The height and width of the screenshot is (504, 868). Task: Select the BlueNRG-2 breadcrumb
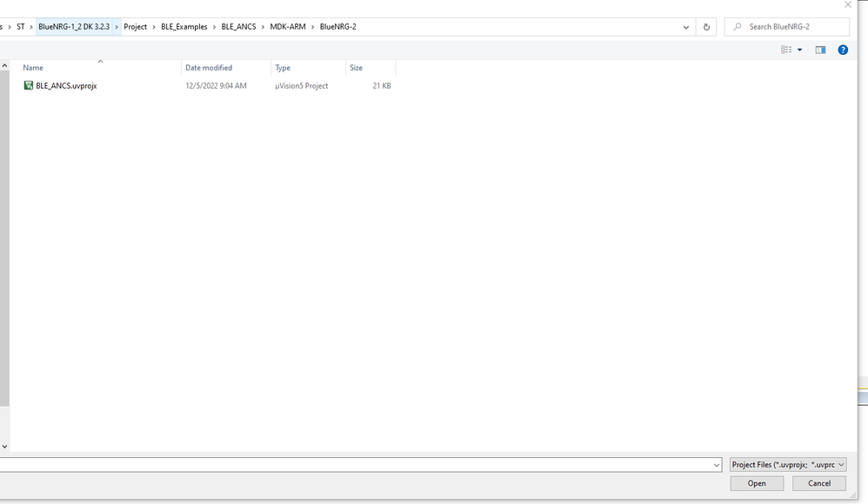(337, 27)
